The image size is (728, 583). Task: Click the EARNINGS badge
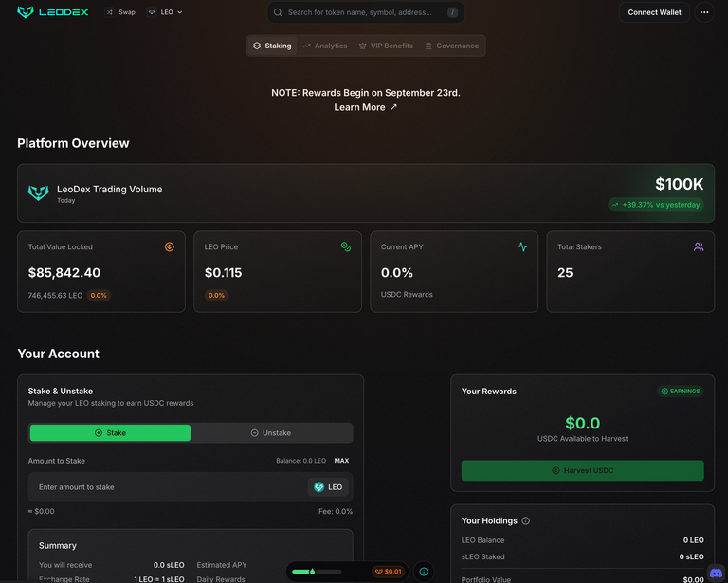pos(681,392)
